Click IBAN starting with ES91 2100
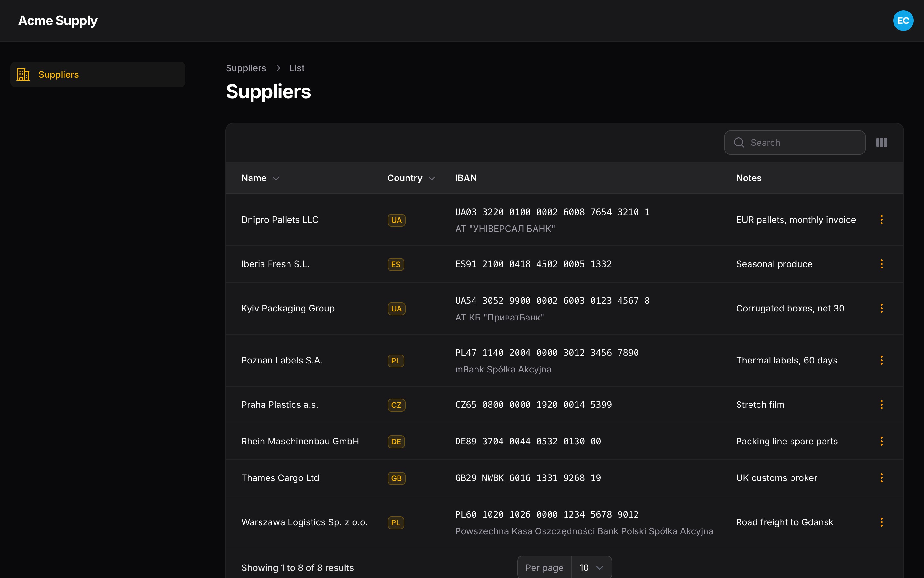Viewport: 924px width, 578px height. (x=534, y=264)
